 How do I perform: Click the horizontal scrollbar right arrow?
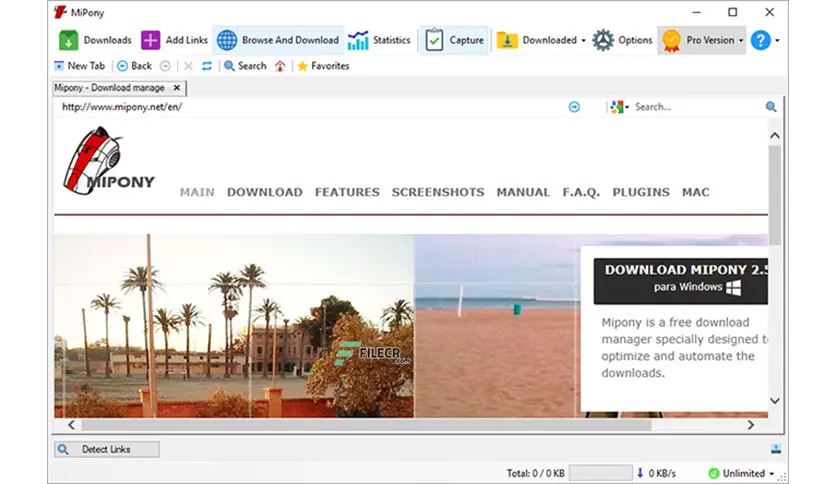pyautogui.click(x=751, y=425)
